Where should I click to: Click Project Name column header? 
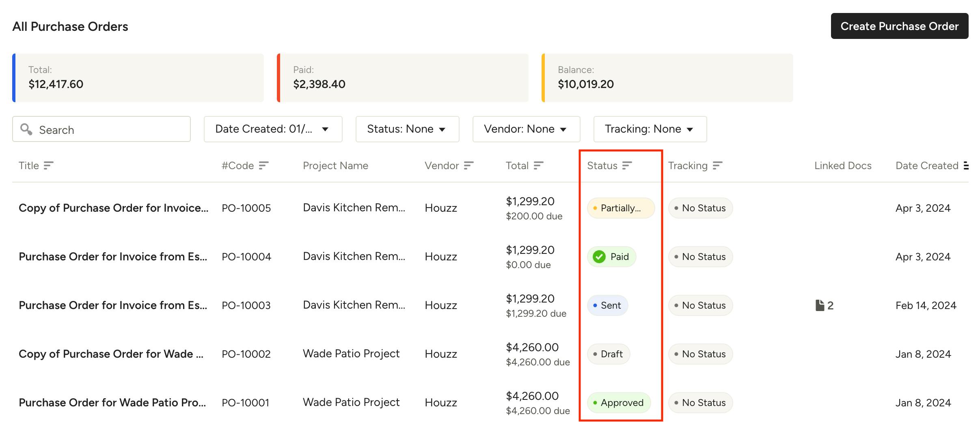point(335,165)
